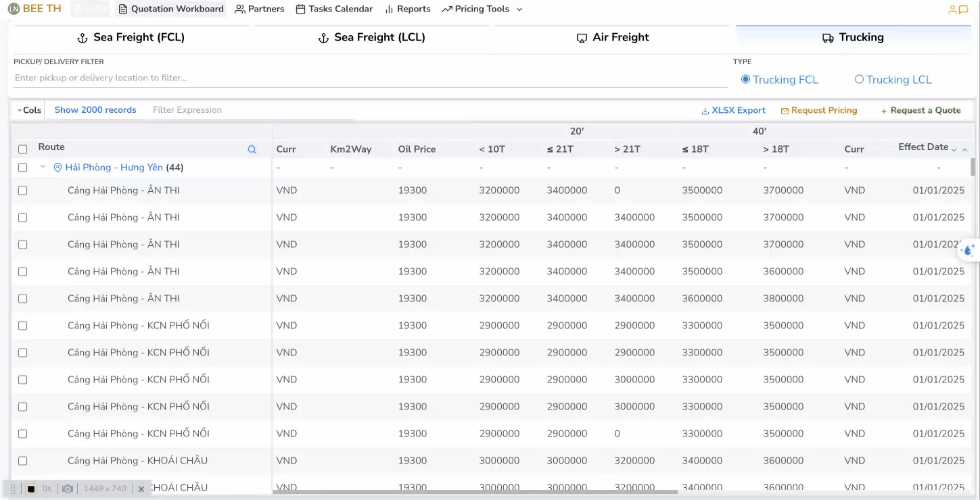The image size is (980, 500).
Task: Click the XLSX Export button
Action: click(x=733, y=110)
